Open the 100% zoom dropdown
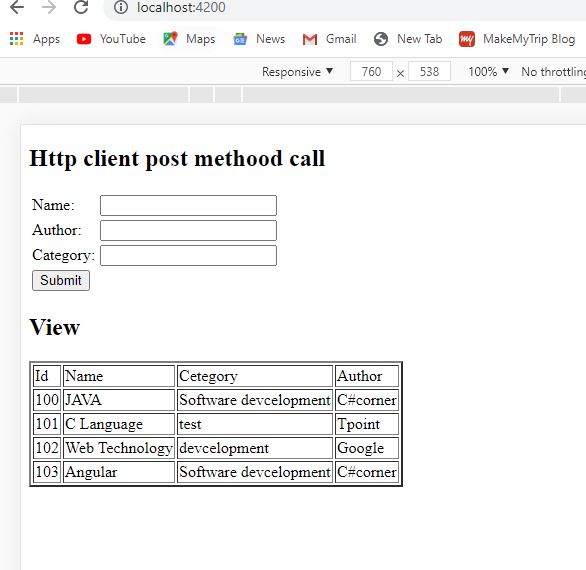The image size is (586, 570). (x=488, y=71)
